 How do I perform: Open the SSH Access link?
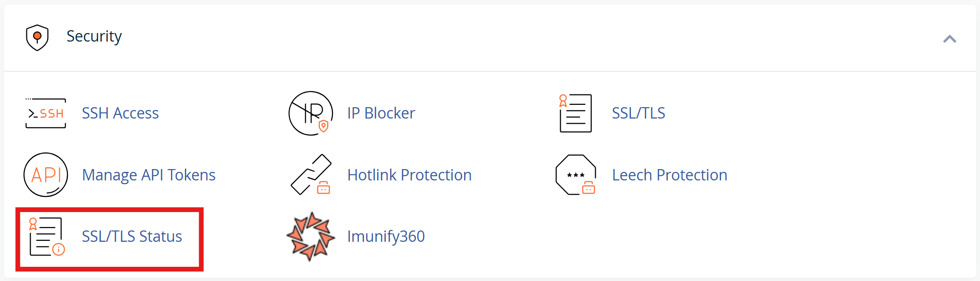pos(120,113)
